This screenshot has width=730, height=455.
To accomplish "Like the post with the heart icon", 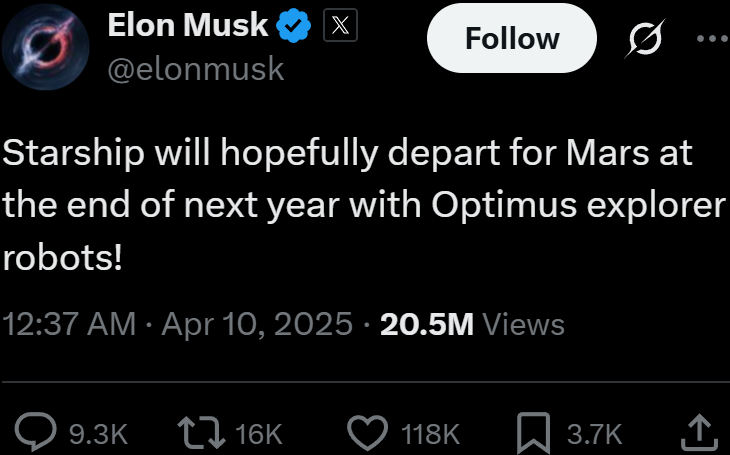I will point(368,433).
